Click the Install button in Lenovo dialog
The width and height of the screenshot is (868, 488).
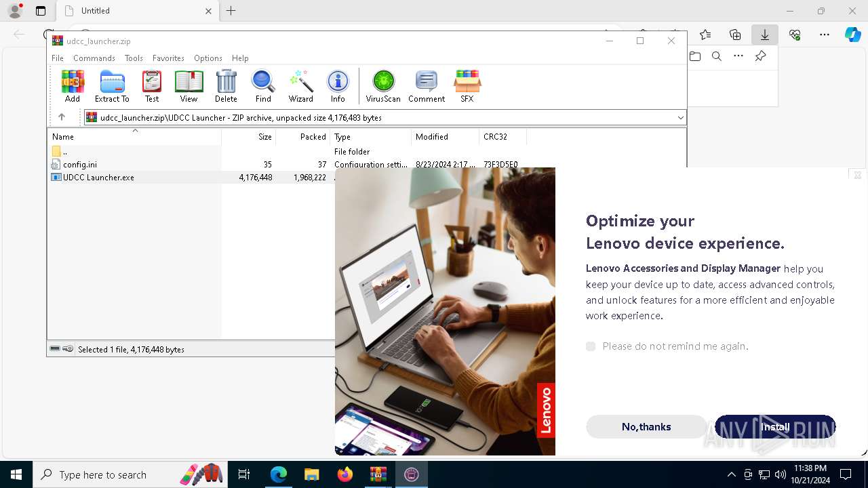775,427
